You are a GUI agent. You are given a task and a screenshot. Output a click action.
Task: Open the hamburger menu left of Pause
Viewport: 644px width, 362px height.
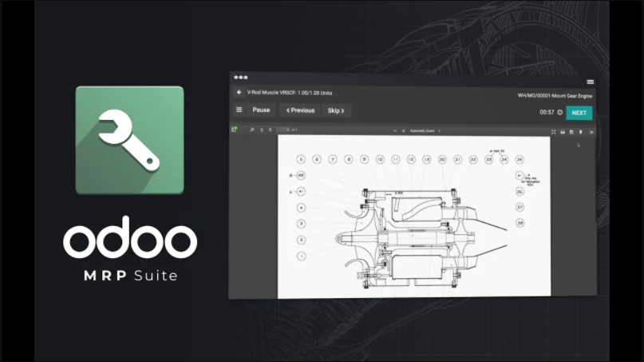pyautogui.click(x=239, y=109)
